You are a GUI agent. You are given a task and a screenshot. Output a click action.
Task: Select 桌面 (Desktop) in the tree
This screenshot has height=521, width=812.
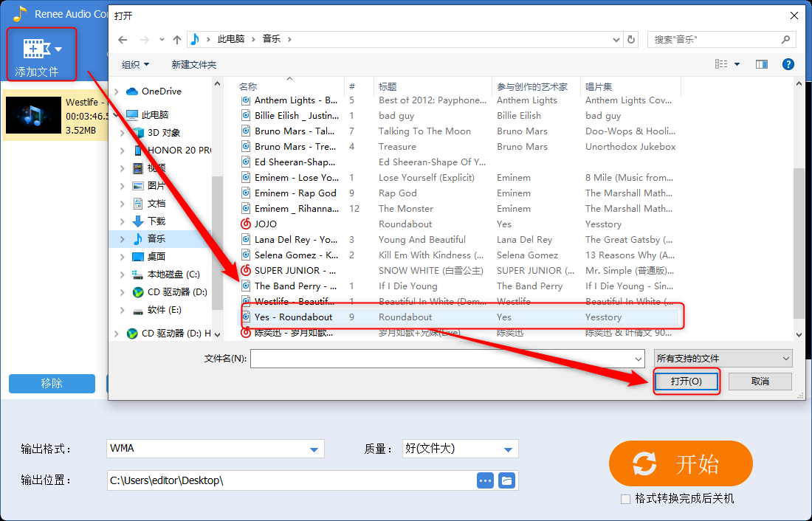pyautogui.click(x=156, y=256)
